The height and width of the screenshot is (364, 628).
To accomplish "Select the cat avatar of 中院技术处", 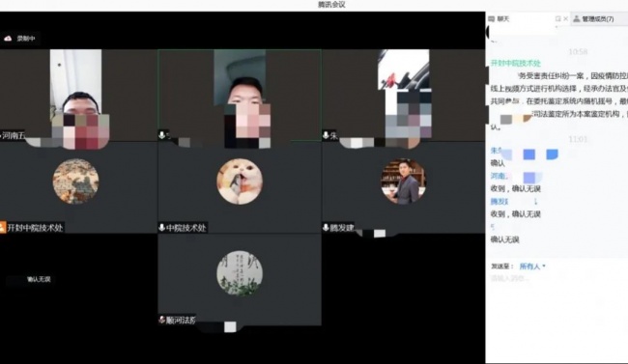I will pos(240,182).
